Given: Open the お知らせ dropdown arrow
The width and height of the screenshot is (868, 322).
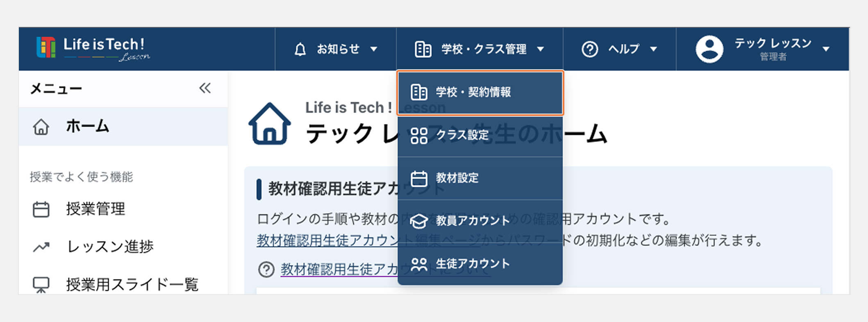Looking at the screenshot, I should [373, 50].
